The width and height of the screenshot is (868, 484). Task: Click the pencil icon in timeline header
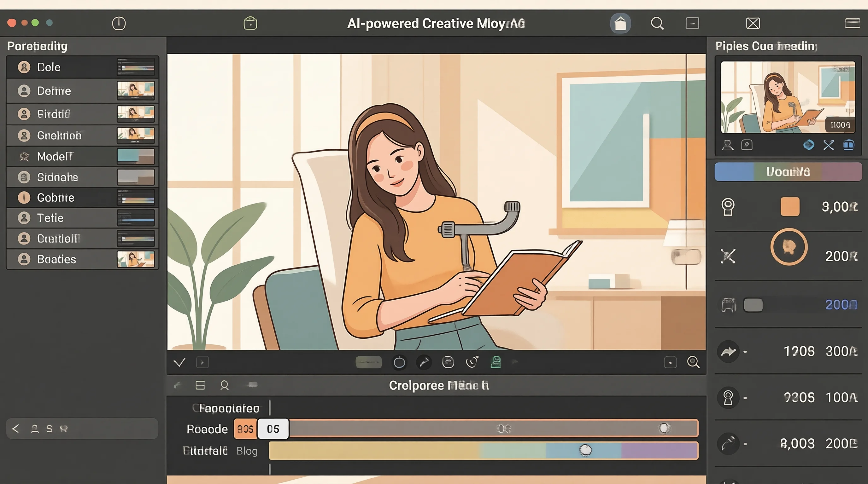pos(177,385)
